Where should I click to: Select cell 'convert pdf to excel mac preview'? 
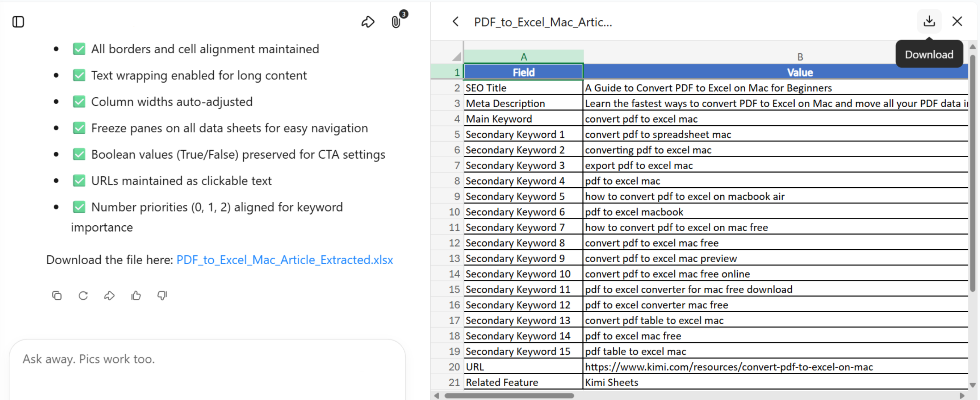click(x=775, y=258)
